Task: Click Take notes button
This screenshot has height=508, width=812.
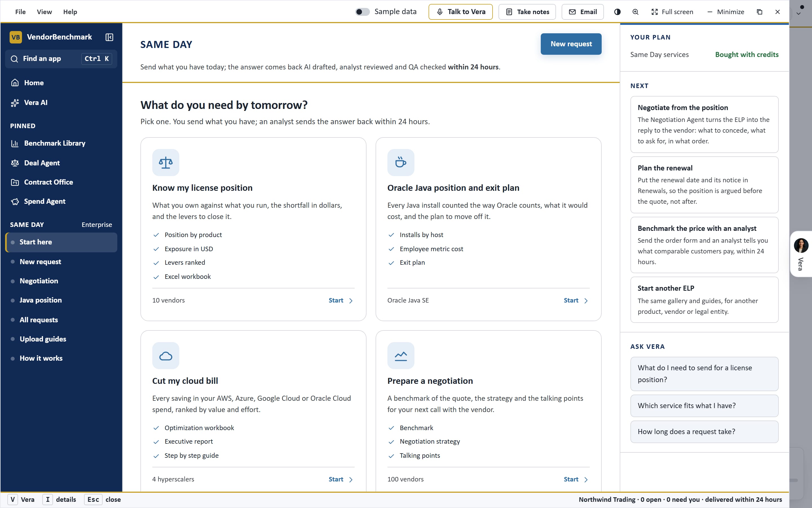Action: pos(527,12)
